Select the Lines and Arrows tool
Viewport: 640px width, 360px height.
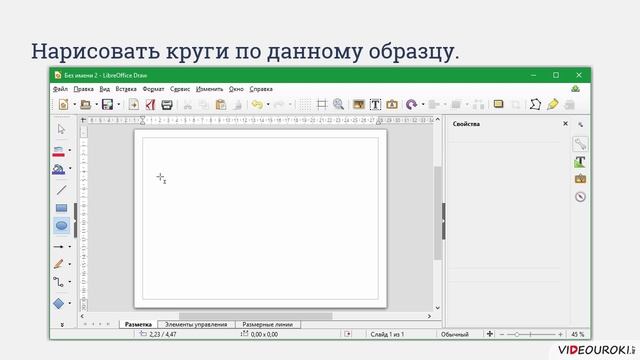pyautogui.click(x=58, y=247)
